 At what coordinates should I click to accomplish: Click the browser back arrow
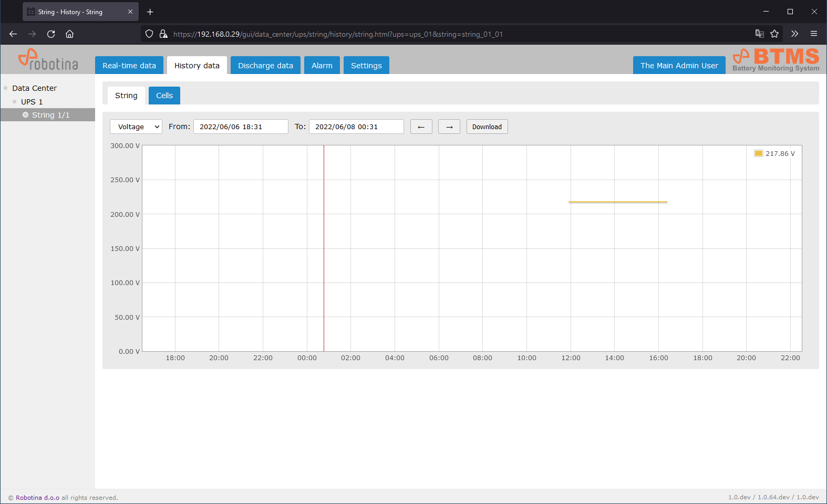point(13,34)
